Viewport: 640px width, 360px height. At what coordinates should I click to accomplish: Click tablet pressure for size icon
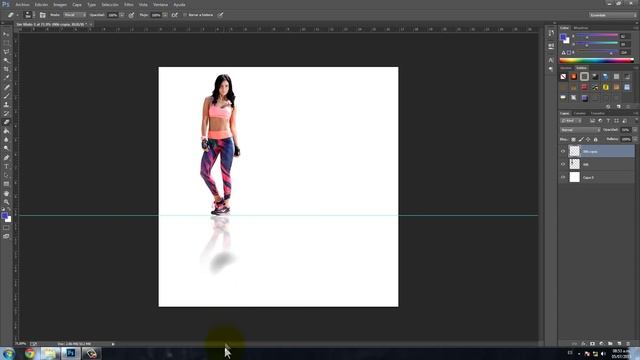(x=220, y=15)
